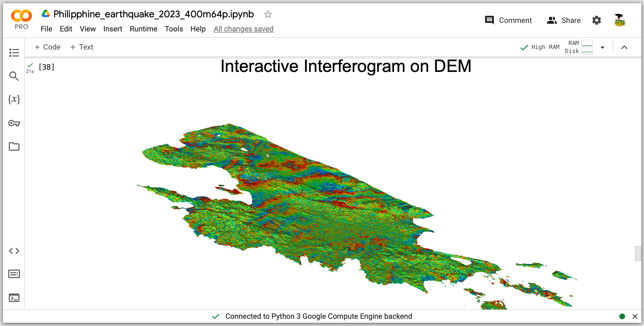Open the variables inspector panel
The width and height of the screenshot is (644, 326).
(14, 99)
